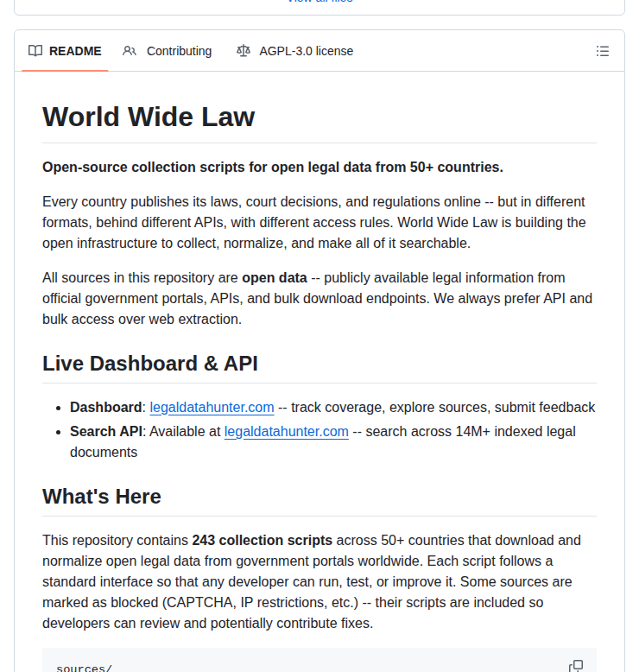Open the Search API legaldatahunter.com link
639x672 pixels.
tap(287, 432)
